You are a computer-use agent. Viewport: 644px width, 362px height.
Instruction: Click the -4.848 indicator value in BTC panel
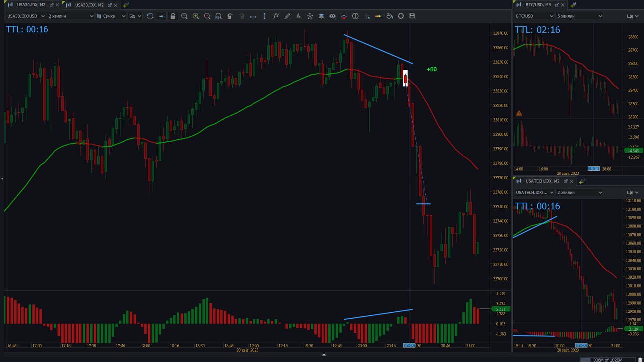coord(634,151)
